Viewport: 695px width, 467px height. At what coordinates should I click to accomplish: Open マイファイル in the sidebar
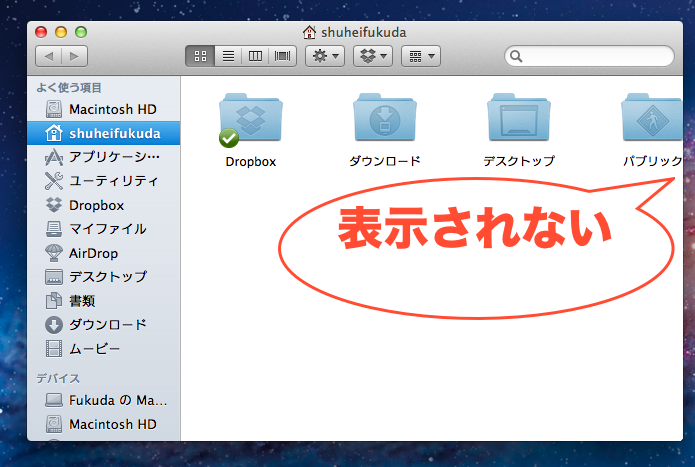104,229
